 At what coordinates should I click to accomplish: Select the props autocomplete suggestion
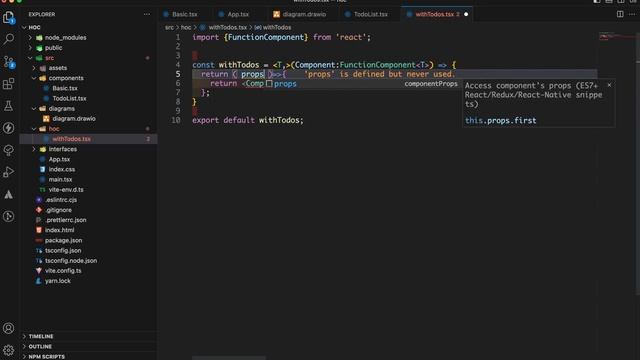click(x=362, y=84)
